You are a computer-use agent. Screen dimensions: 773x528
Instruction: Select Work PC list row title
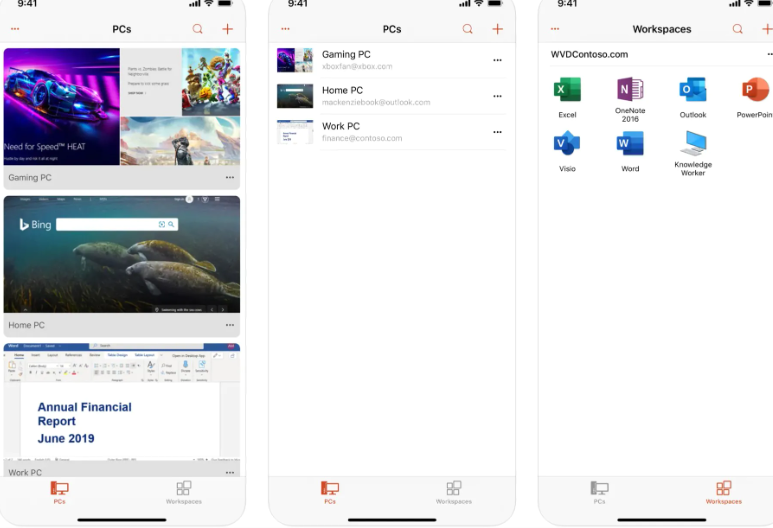[341, 126]
